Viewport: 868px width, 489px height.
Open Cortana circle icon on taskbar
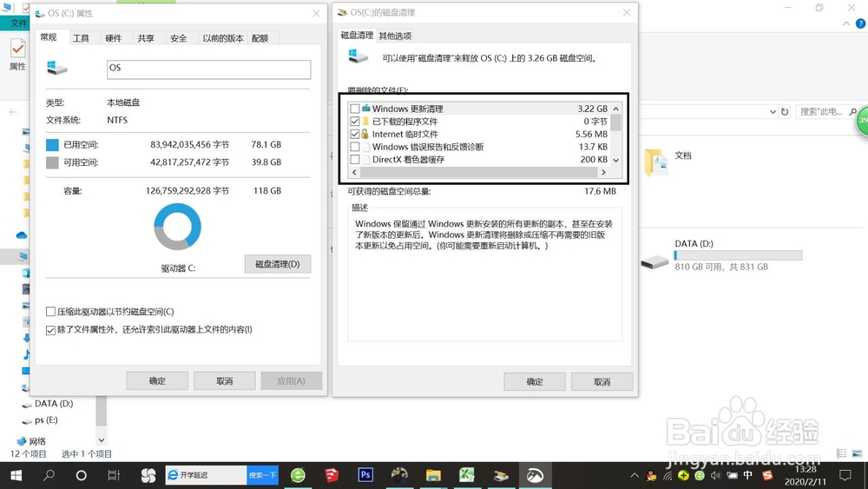(81, 475)
